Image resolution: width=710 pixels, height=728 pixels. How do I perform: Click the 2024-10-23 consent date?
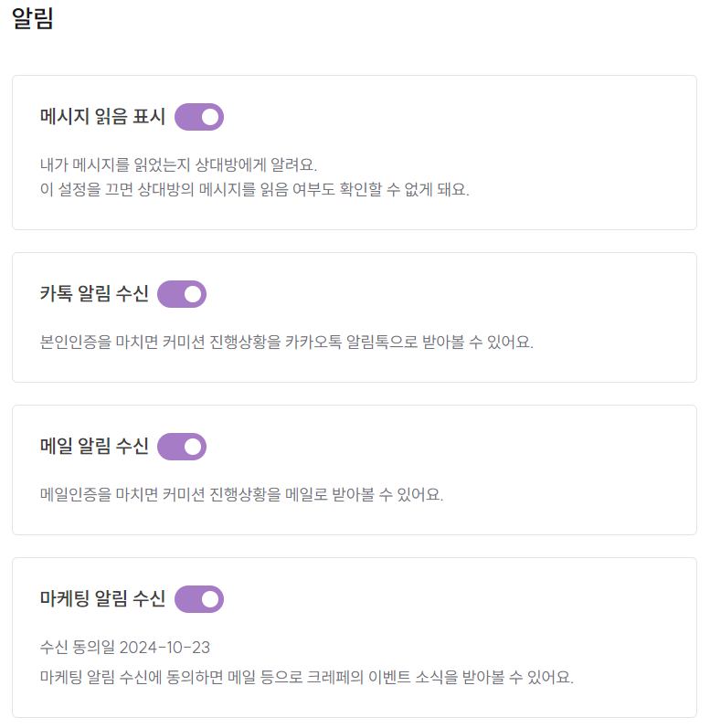coord(164,648)
